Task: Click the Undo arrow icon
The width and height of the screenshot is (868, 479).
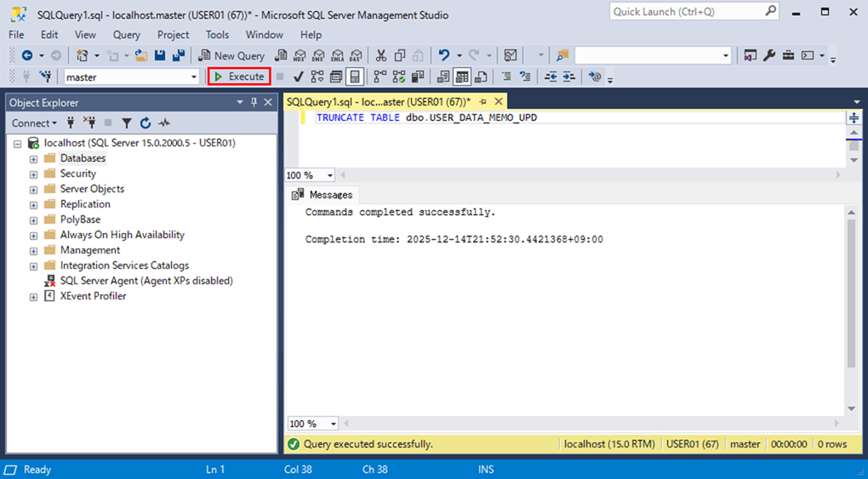Action: [443, 56]
